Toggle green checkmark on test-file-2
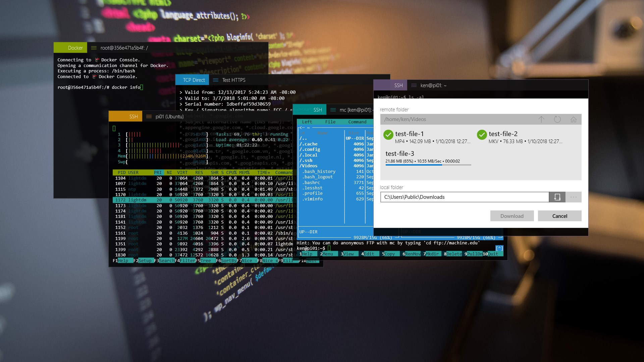 [482, 135]
